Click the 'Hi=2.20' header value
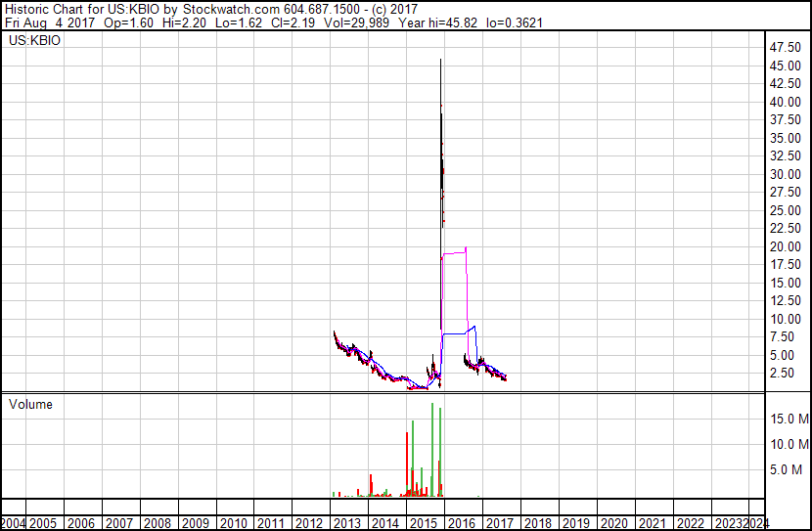This screenshot has width=812, height=531. pyautogui.click(x=184, y=22)
